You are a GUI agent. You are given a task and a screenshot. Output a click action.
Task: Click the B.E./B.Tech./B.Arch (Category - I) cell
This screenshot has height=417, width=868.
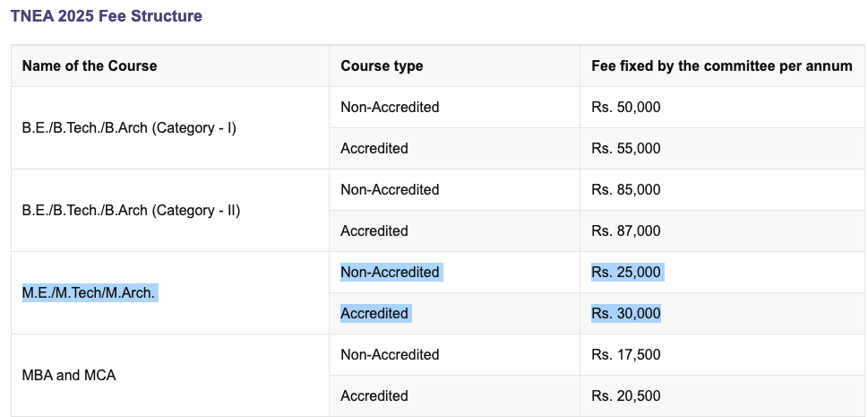coord(129,127)
